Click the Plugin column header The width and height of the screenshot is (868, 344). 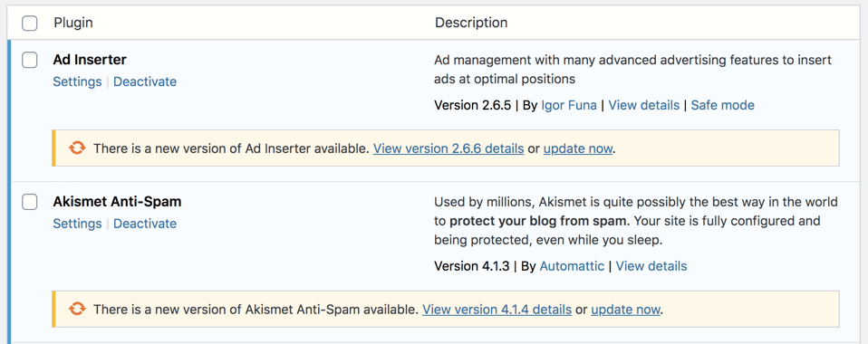[x=73, y=23]
